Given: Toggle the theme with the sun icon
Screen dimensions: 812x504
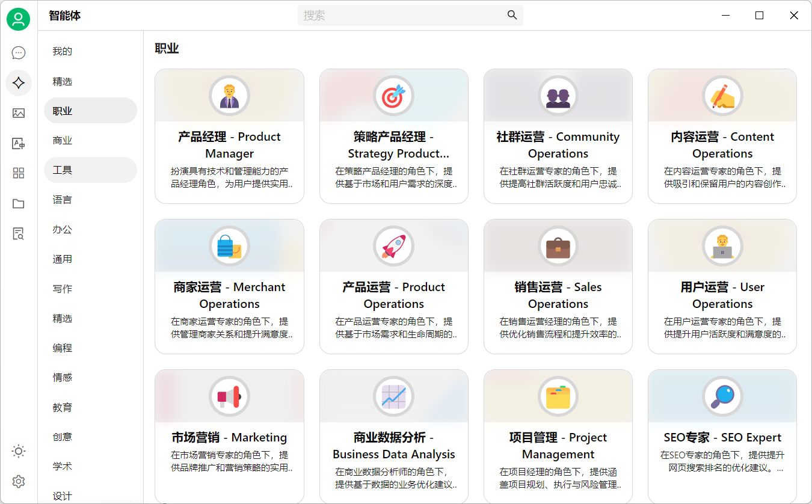Looking at the screenshot, I should [18, 451].
